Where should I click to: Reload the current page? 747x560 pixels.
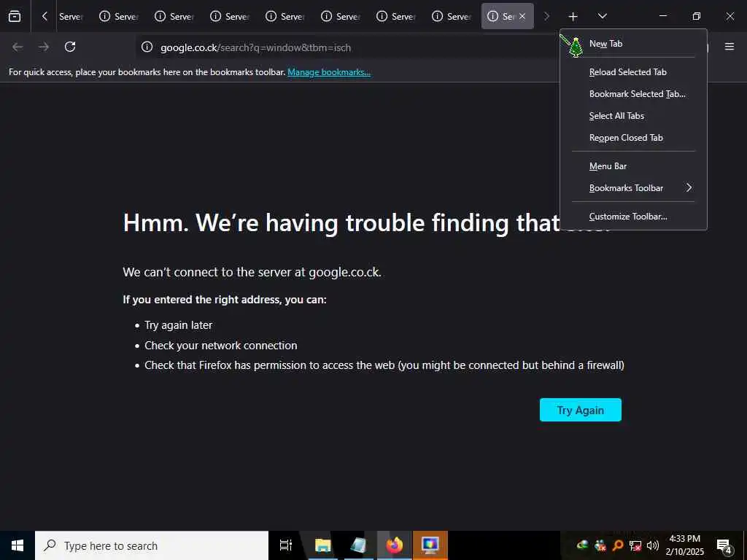click(70, 47)
